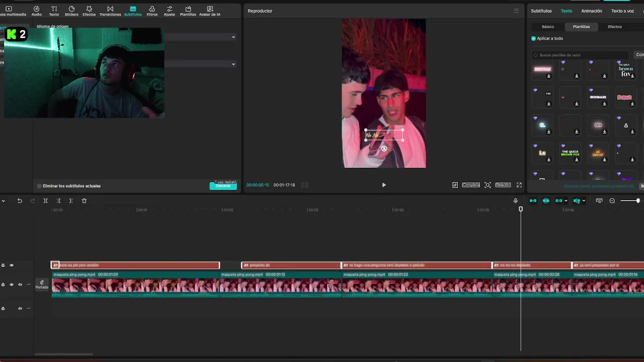The height and width of the screenshot is (362, 644).
Task: Open the Avatar de IA tab
Action: pyautogui.click(x=210, y=11)
